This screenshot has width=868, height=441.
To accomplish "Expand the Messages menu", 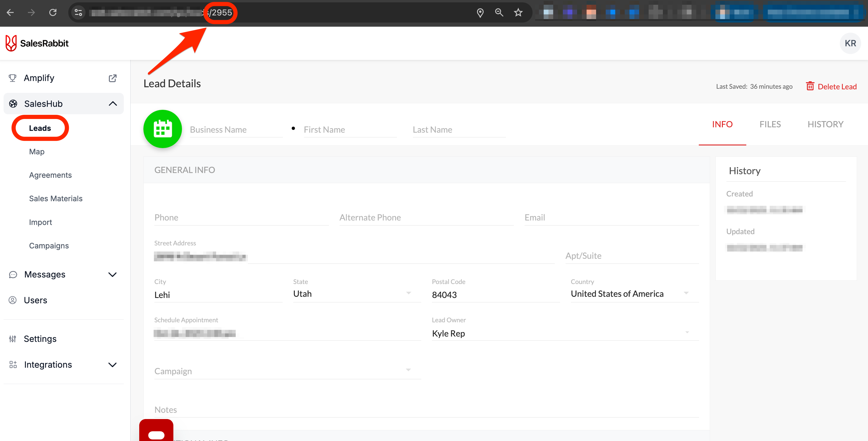I will point(113,275).
